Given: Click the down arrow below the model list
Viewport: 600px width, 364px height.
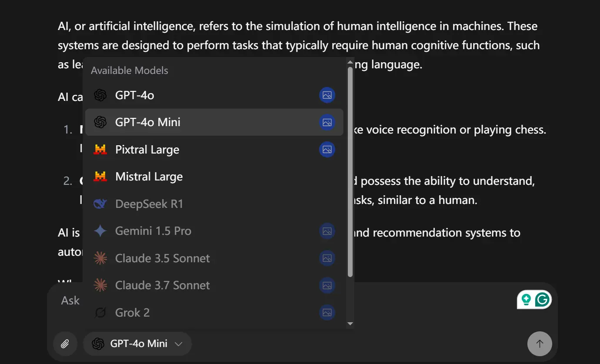Looking at the screenshot, I should tap(350, 324).
